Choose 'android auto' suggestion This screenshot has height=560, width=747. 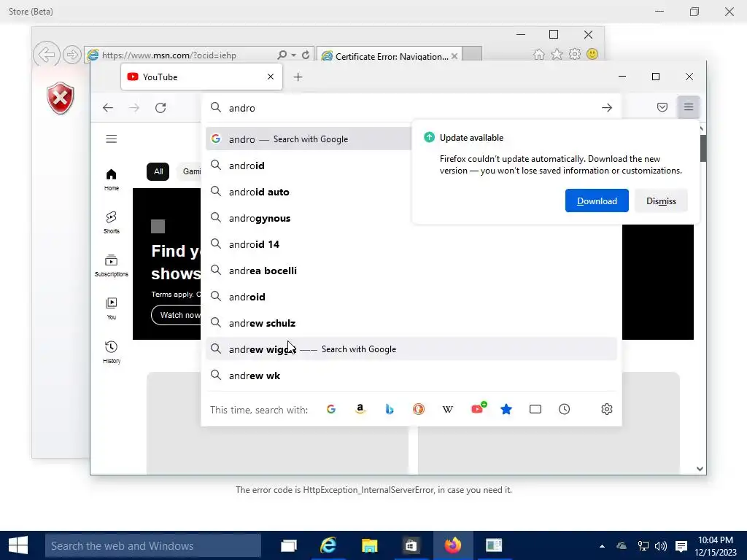click(x=309, y=192)
